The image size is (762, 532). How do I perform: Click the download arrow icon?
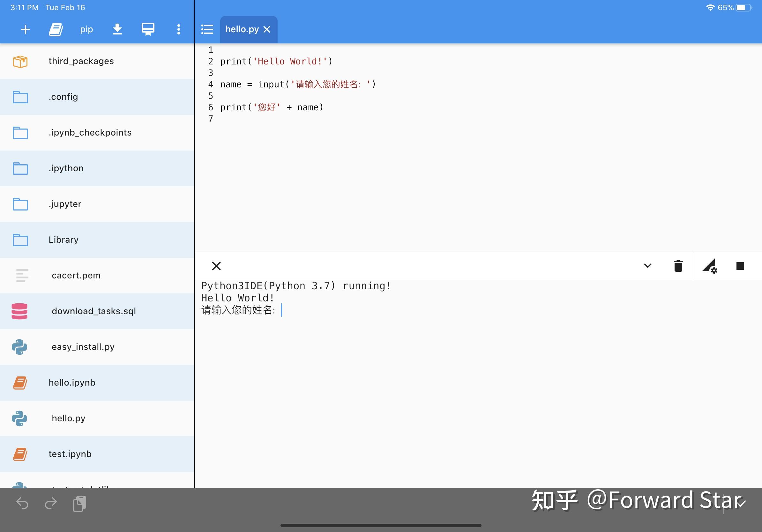pos(117,29)
